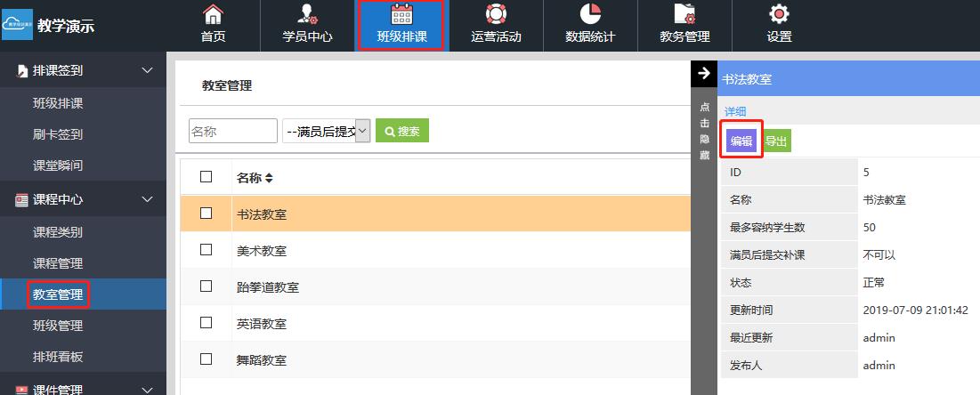Select 班级管理 in the sidebar
The image size is (980, 395).
[58, 326]
